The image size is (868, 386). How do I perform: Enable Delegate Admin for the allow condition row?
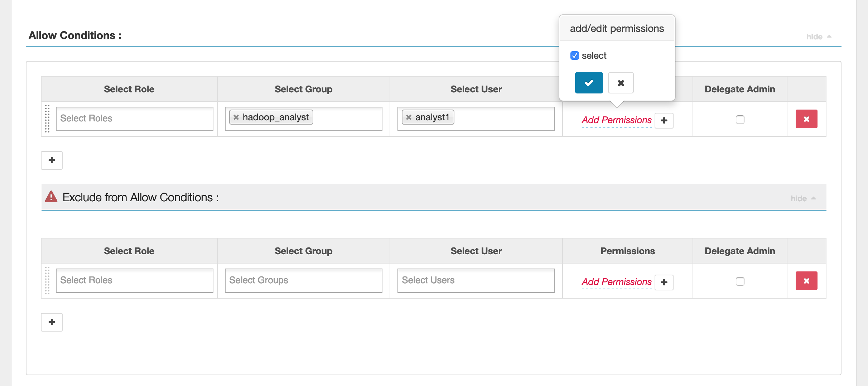739,120
